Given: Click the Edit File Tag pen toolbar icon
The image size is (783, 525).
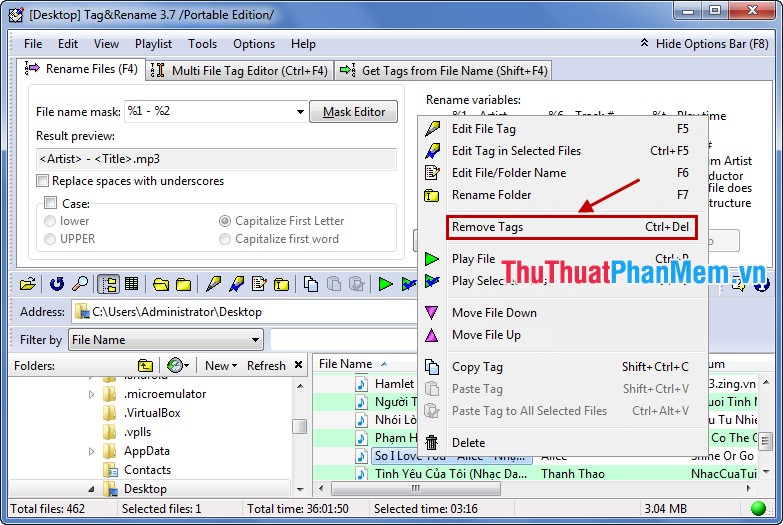Looking at the screenshot, I should (213, 284).
